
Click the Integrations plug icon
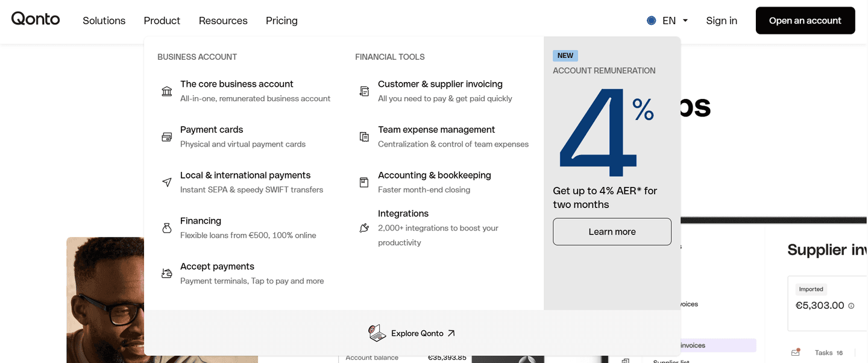coord(364,228)
